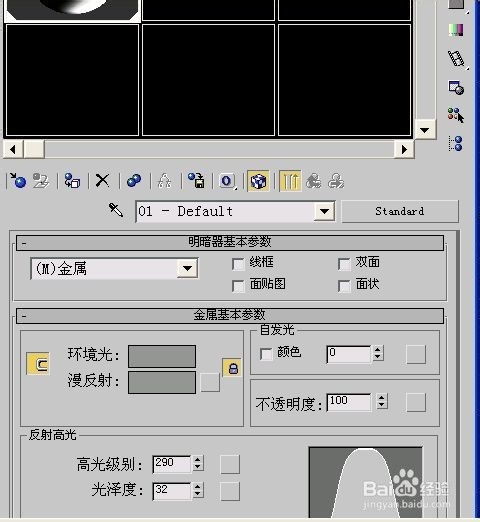The height and width of the screenshot is (522, 480).
Task: Click the 自发光 value spinner arrows
Action: 378,353
